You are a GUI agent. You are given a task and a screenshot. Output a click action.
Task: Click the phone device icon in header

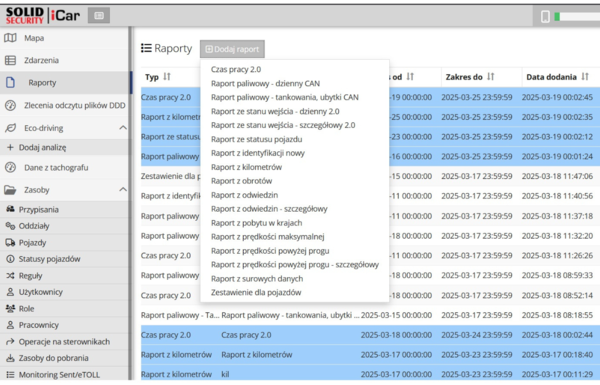coord(545,16)
